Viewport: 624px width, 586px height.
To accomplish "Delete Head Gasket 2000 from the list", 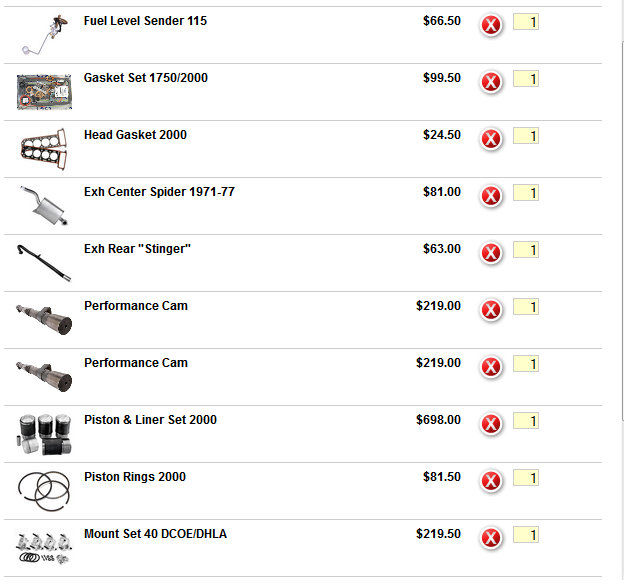I will click(491, 139).
